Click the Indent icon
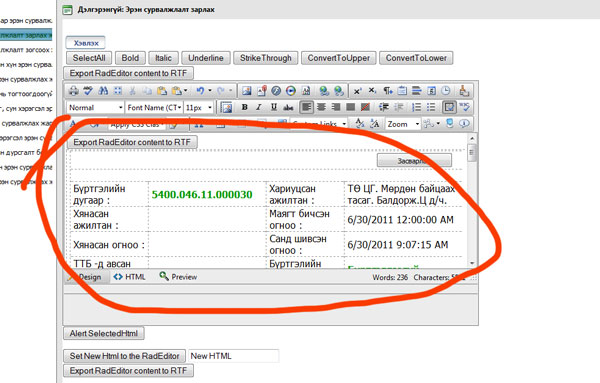The height and width of the screenshot is (383, 600). [x=383, y=108]
